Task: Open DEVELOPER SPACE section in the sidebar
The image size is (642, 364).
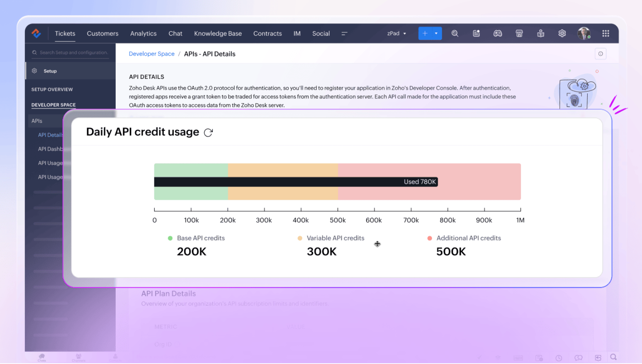Action: 53,105
